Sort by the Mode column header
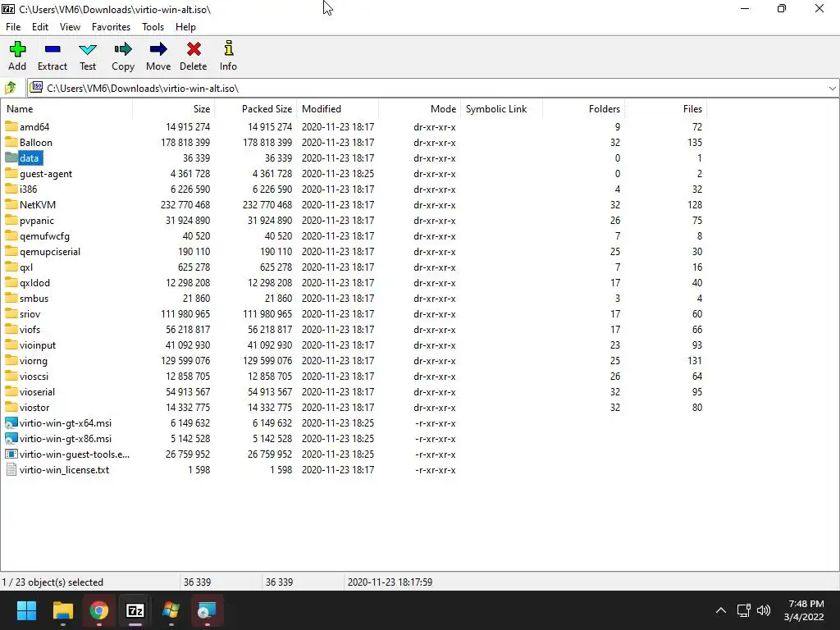 (419, 109)
